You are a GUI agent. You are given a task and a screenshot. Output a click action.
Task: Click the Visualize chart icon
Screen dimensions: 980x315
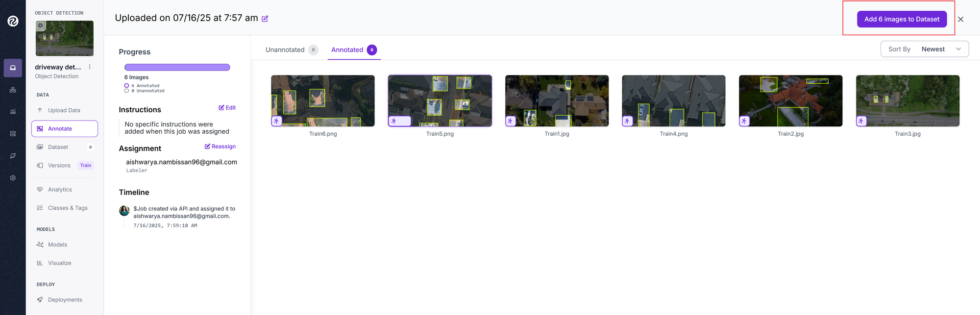pyautogui.click(x=40, y=263)
